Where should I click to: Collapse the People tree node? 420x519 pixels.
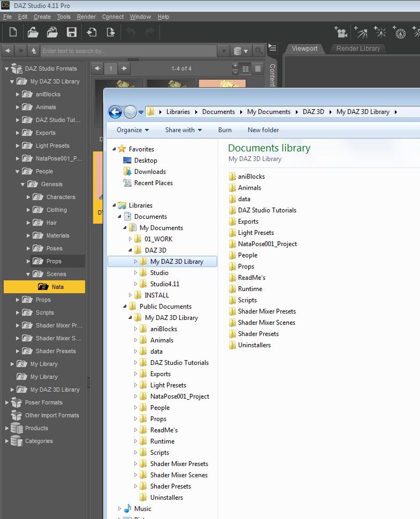tap(17, 171)
